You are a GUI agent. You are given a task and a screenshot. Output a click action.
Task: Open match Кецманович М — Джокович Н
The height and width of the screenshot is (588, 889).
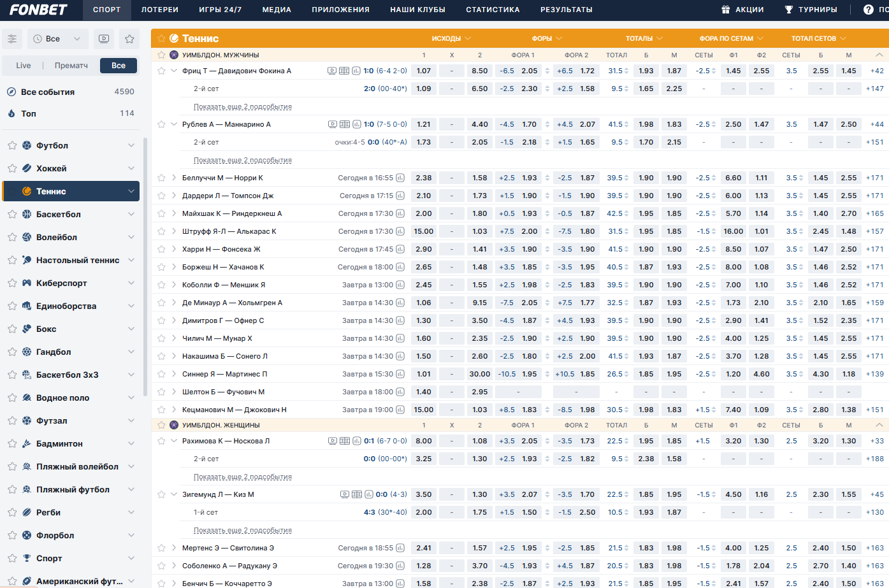[x=235, y=410]
